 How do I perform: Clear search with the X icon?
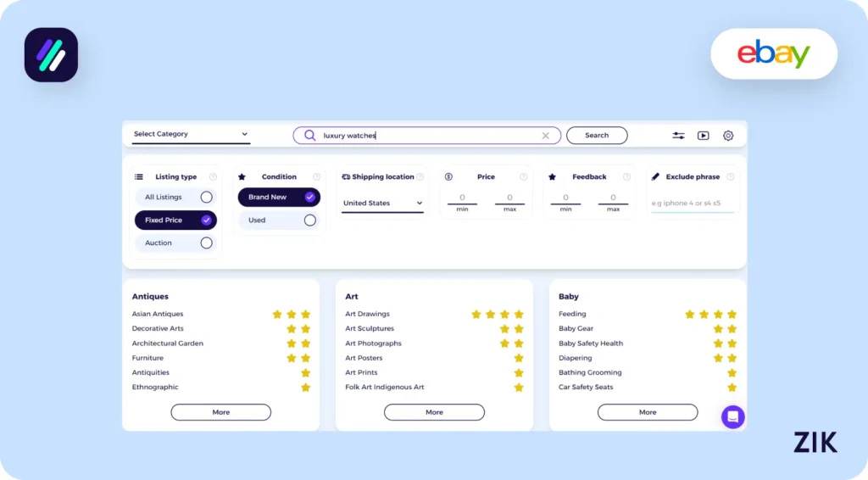click(545, 136)
